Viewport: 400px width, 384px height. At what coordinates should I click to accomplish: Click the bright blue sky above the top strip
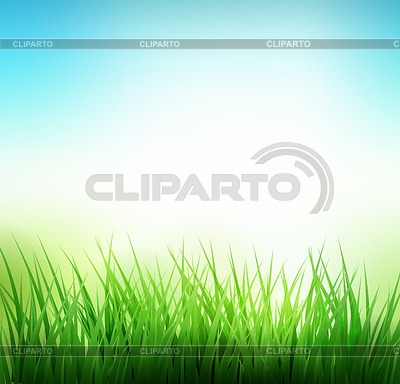pyautogui.click(x=200, y=19)
